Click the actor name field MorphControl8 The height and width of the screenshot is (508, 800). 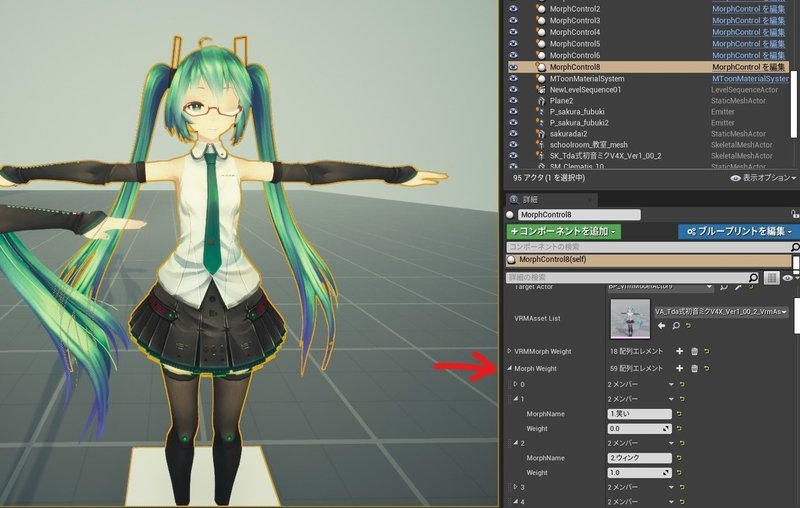(579, 215)
